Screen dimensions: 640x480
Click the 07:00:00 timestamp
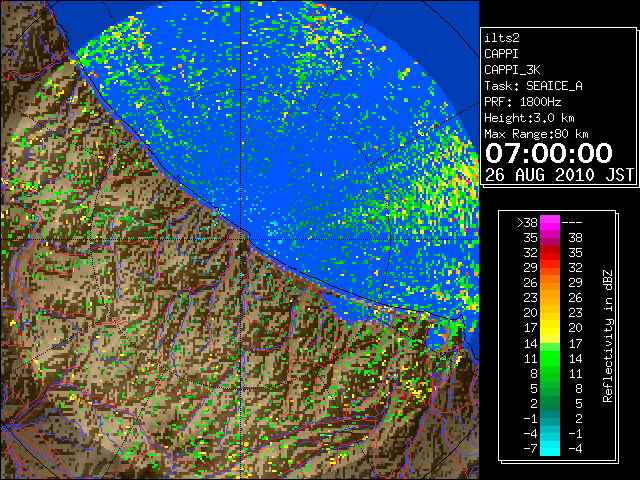click(549, 153)
